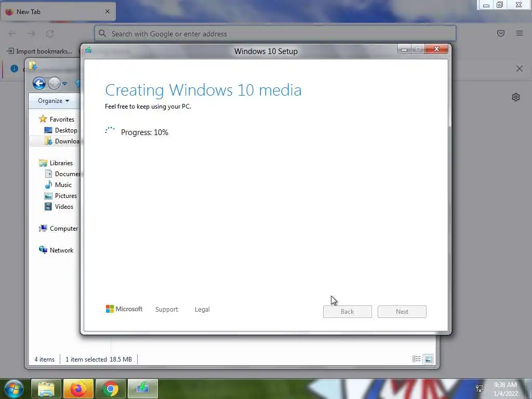Click the Back button in Windows 10 Setup

click(347, 312)
